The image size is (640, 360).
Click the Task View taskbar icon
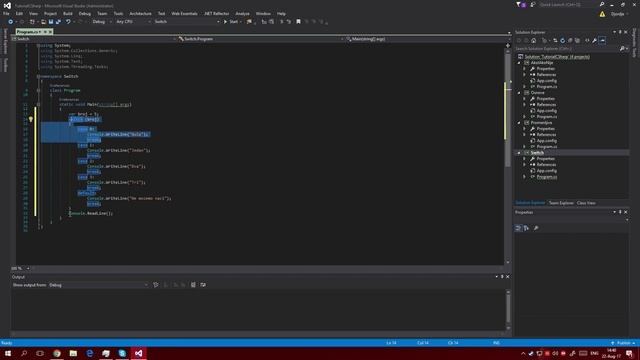tap(40, 353)
